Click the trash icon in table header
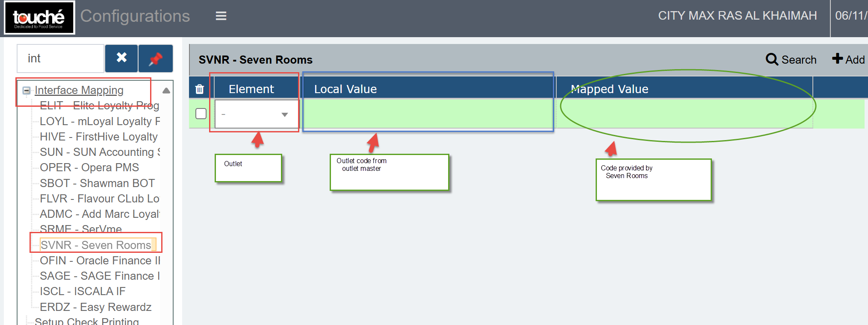The width and height of the screenshot is (868, 325). (x=200, y=89)
